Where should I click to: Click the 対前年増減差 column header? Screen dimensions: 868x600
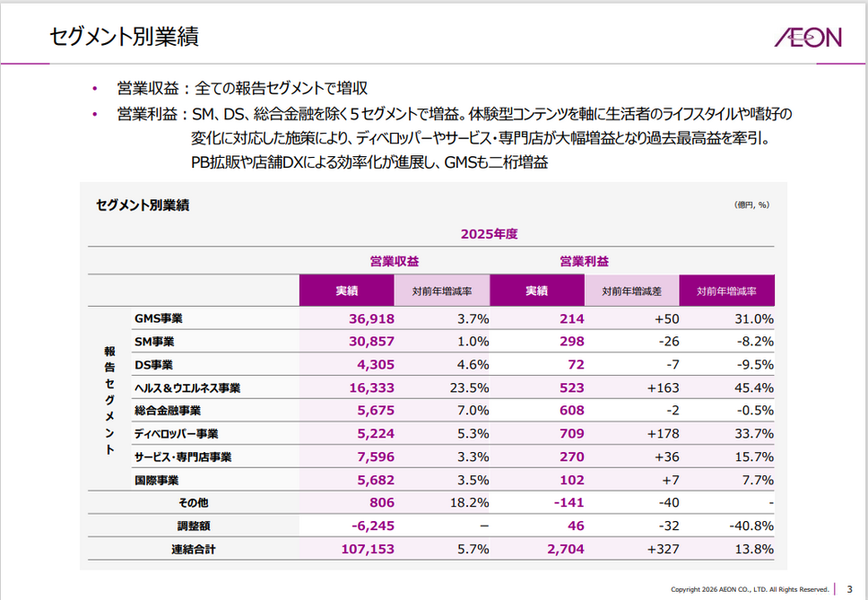631,291
